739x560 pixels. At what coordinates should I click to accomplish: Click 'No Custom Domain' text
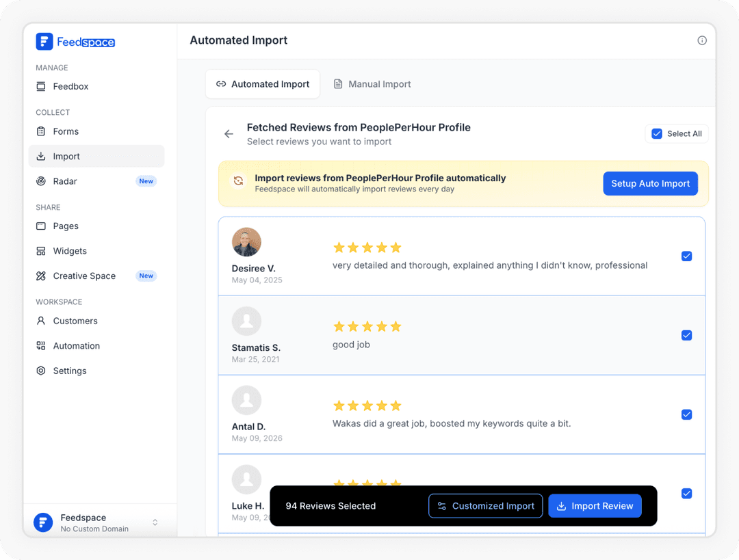coord(94,529)
